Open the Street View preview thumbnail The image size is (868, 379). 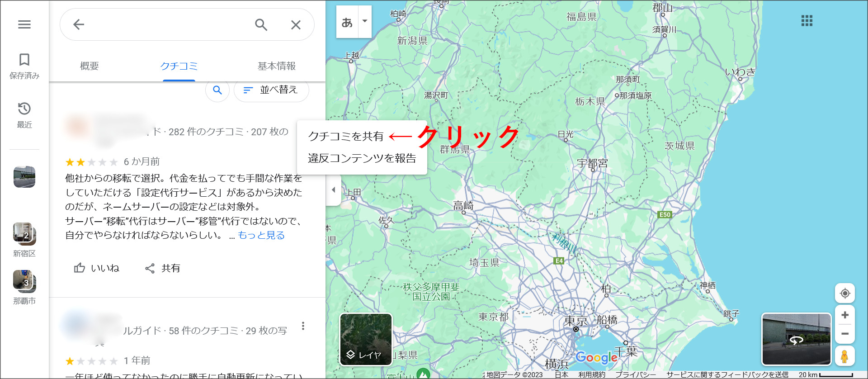(x=797, y=339)
